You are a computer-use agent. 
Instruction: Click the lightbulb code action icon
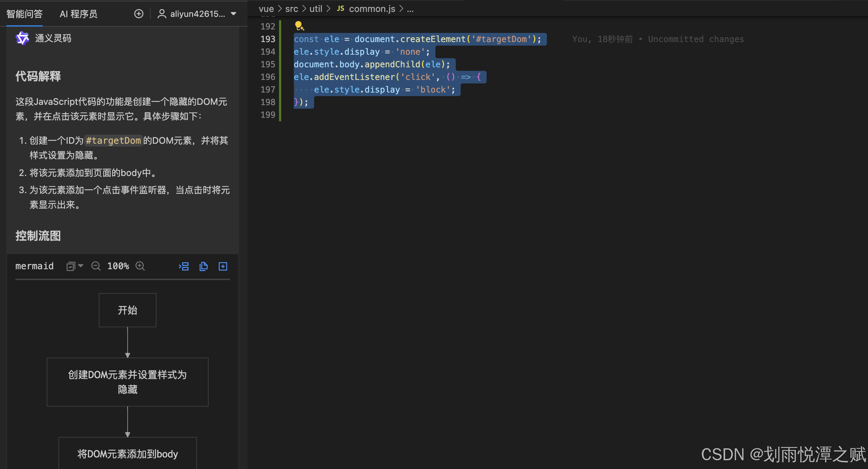[x=299, y=26]
